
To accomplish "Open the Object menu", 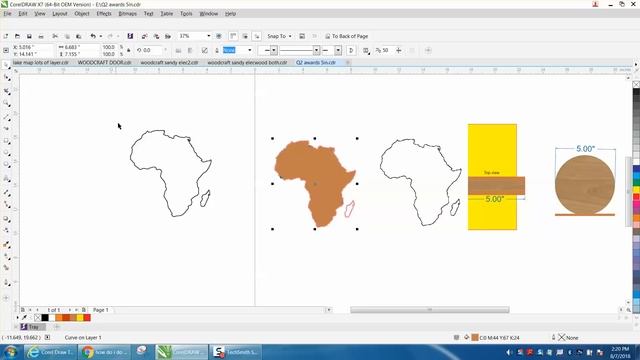I will tap(82, 13).
